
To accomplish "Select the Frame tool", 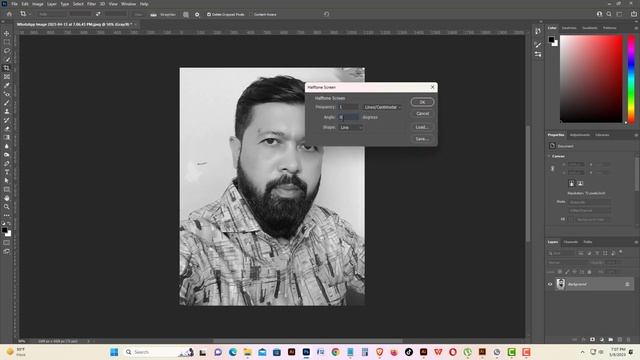I will 7,77.
